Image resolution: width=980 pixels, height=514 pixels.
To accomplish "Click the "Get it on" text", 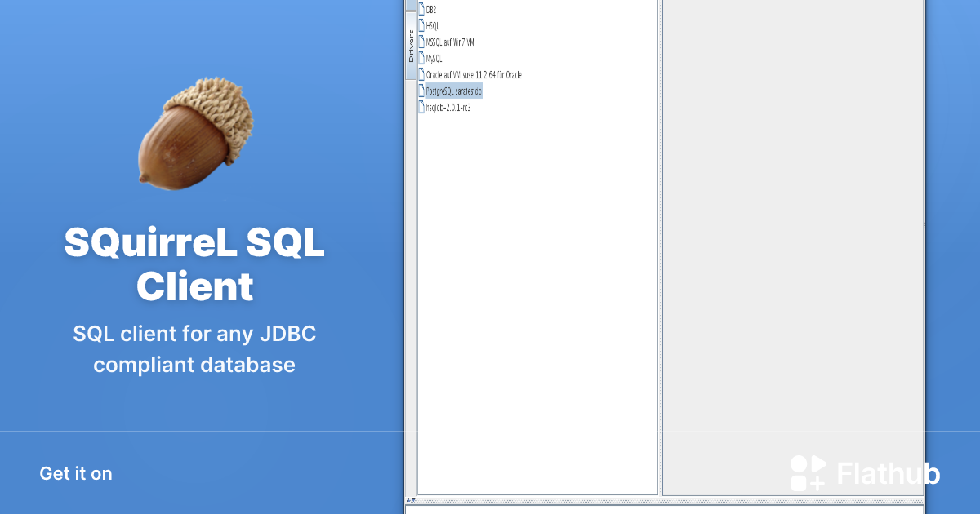I will point(76,474).
